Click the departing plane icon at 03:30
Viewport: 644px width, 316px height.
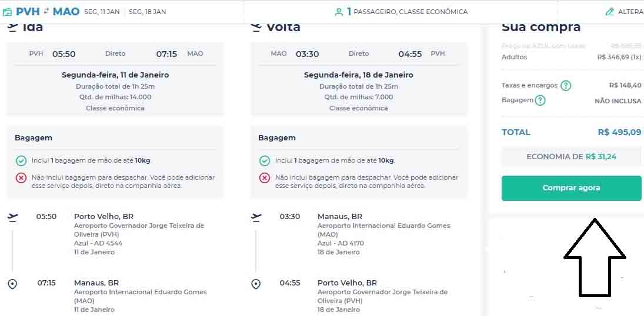coord(256,217)
